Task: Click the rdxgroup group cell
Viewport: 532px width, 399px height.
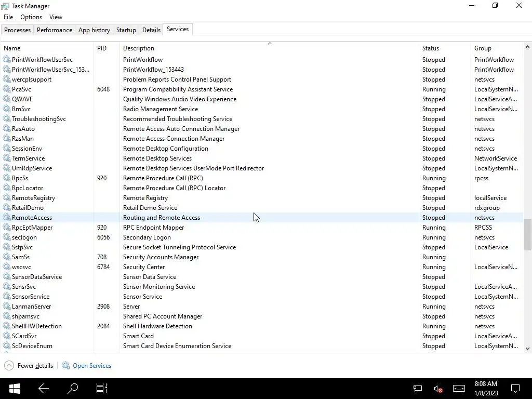Action: [x=487, y=208]
